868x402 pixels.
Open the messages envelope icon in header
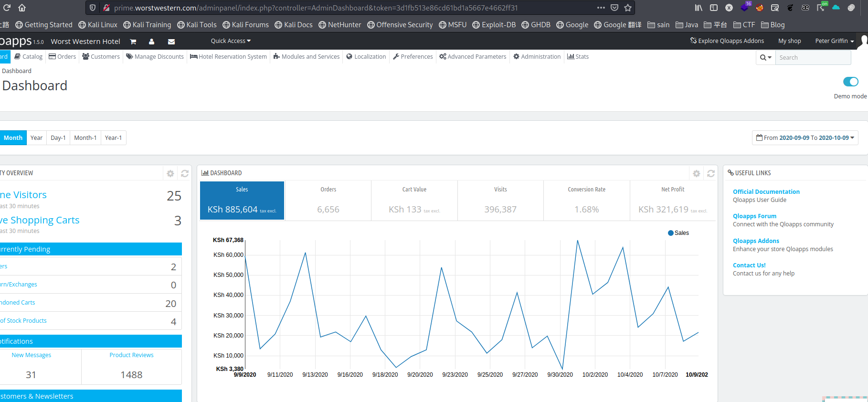(171, 42)
